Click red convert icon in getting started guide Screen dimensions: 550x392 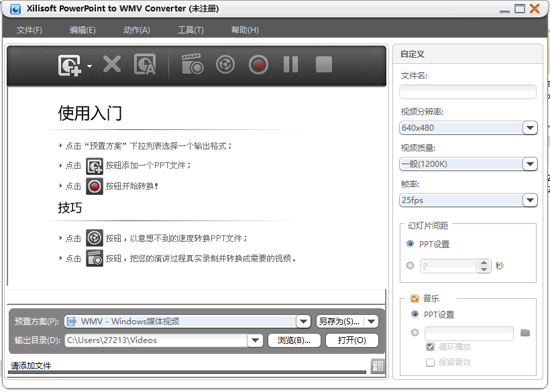click(95, 186)
